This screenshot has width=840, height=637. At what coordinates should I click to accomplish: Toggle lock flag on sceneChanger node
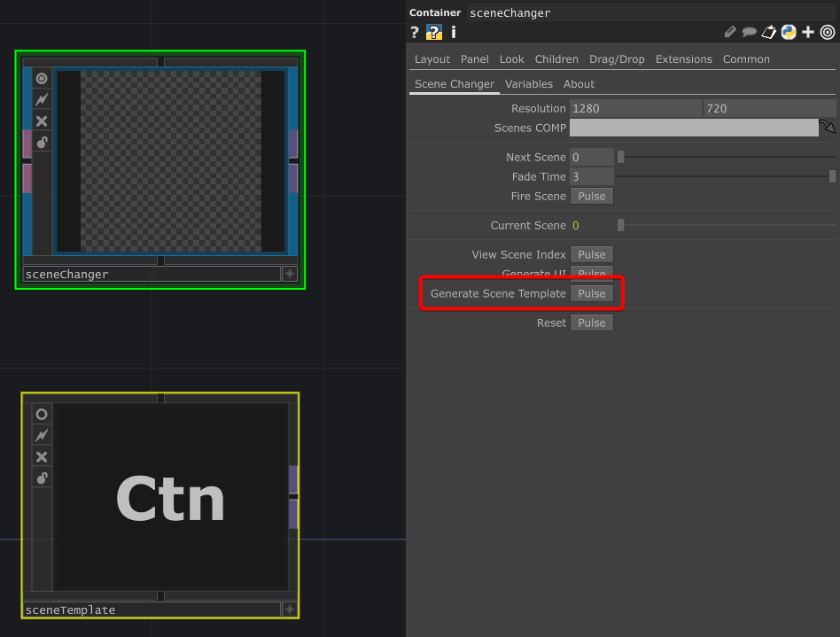point(42,142)
